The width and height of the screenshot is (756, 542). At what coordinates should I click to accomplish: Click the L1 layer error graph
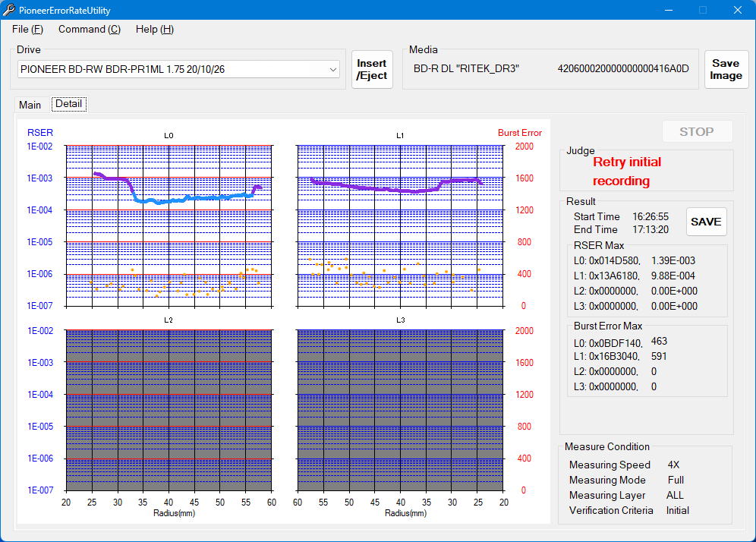tap(400, 226)
